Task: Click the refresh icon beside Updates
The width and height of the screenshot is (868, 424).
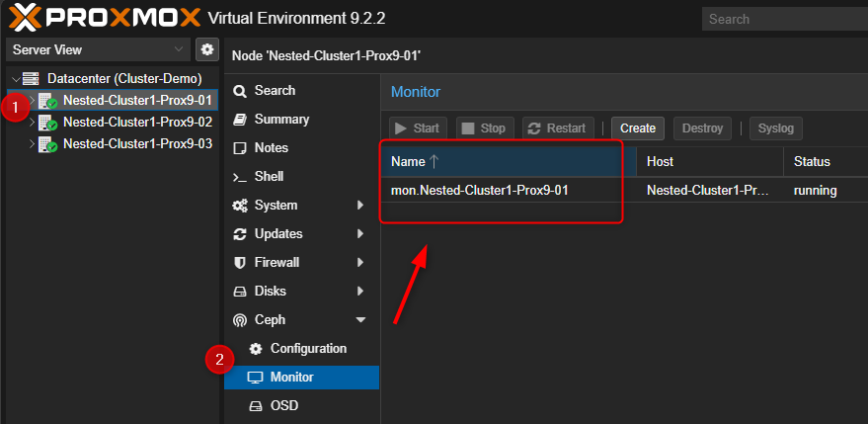Action: tap(240, 234)
